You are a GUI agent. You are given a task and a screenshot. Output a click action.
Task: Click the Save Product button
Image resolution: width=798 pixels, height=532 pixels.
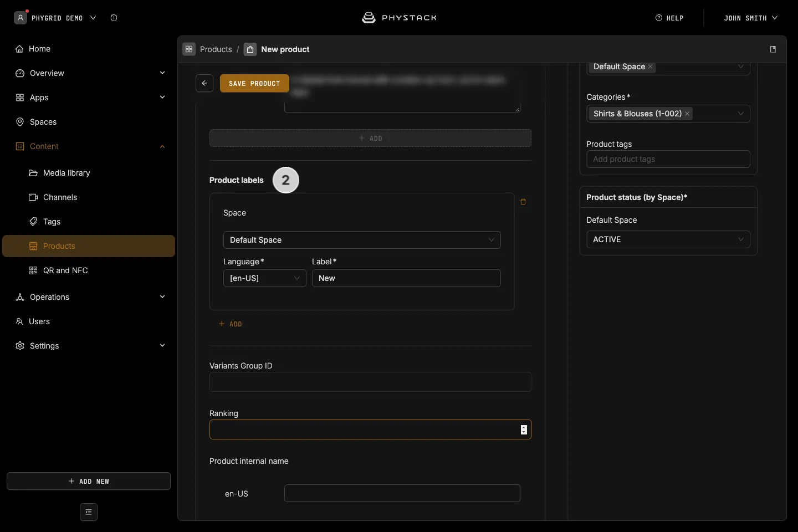[x=254, y=83]
